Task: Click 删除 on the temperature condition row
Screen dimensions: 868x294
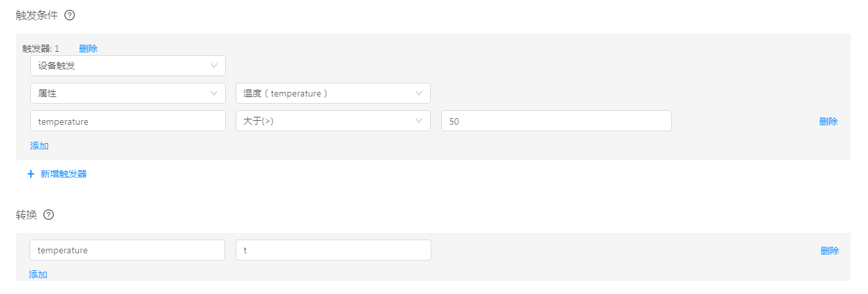Action: coord(828,121)
